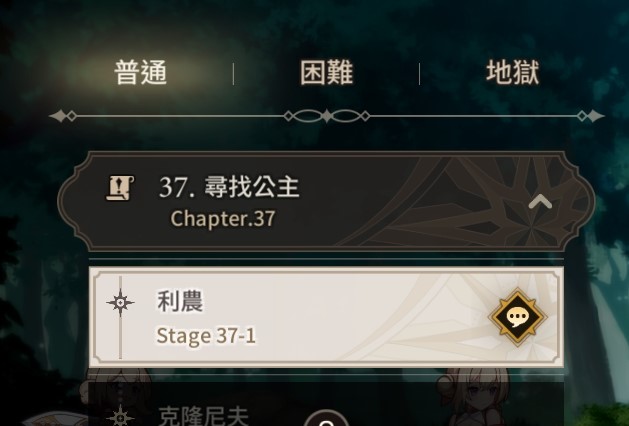Select the 利農 stage entry
The height and width of the screenshot is (426, 629).
(326, 317)
